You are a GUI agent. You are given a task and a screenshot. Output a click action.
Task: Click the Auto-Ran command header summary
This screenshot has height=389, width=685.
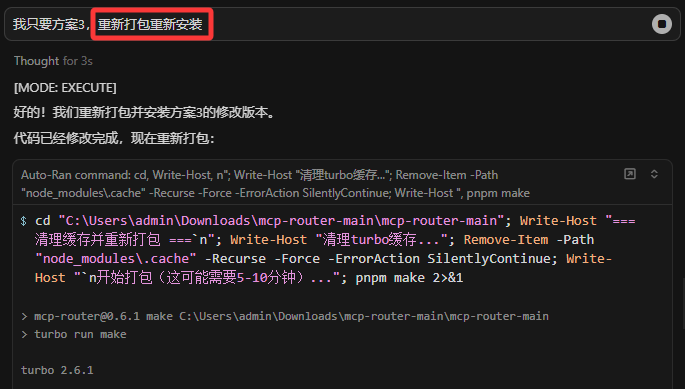[275, 184]
